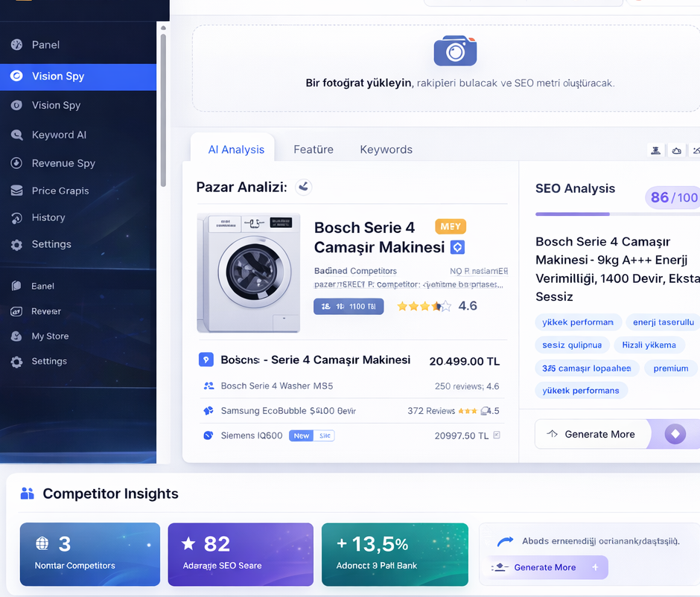Click the 86/100 SEO score badge
Image resolution: width=700 pixels, height=597 pixels.
673,197
